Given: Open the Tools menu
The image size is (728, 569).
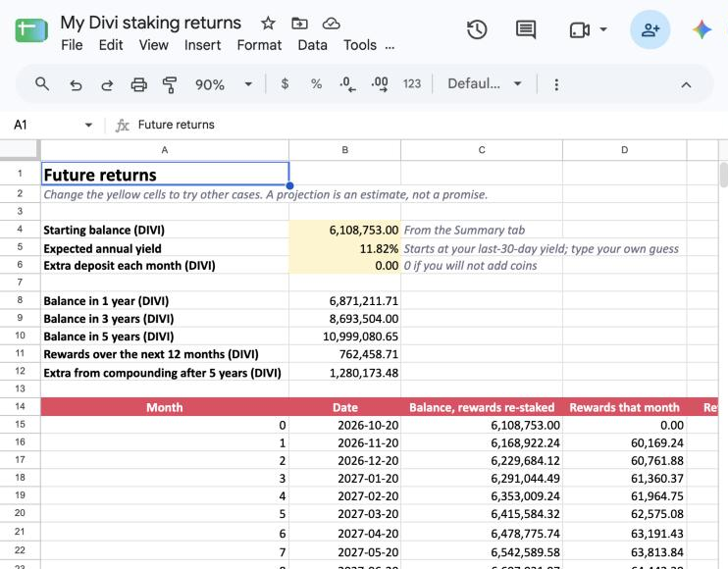Looking at the screenshot, I should (x=360, y=45).
